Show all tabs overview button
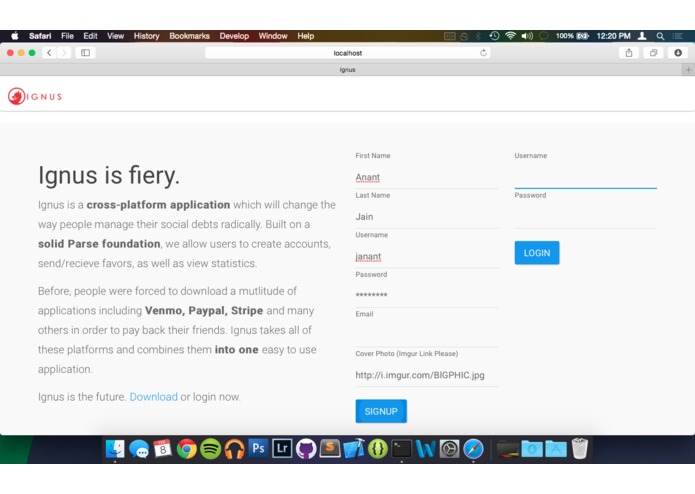Image resolution: width=695 pixels, height=494 pixels. [x=653, y=53]
